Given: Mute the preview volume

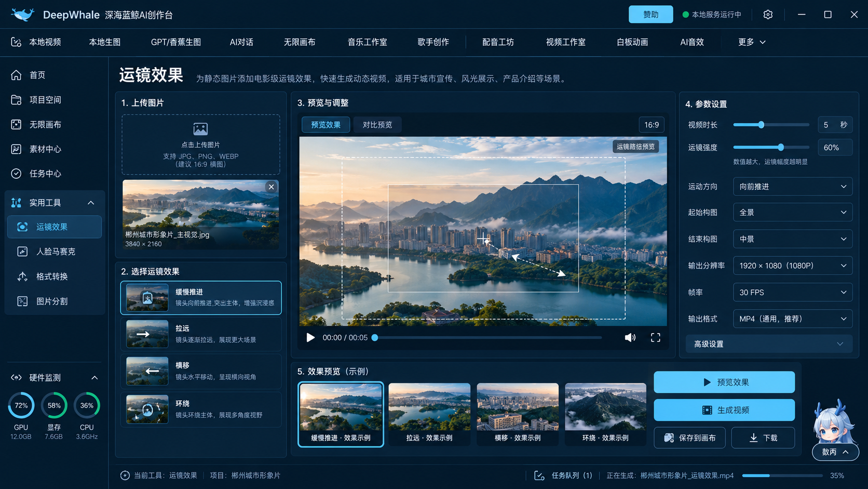Looking at the screenshot, I should point(630,338).
